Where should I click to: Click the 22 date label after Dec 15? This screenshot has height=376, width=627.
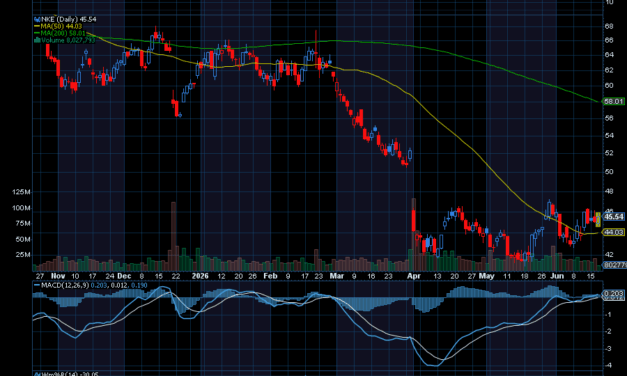coord(176,276)
